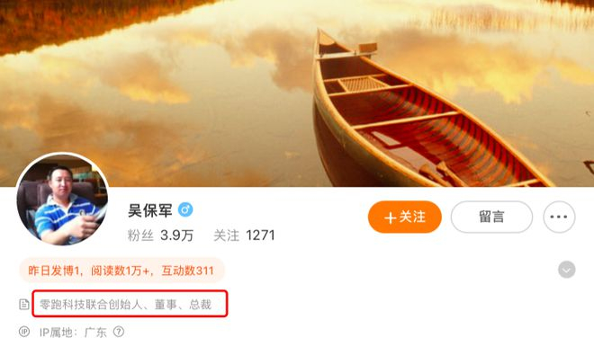Click the plus sign in follow button
The image size is (594, 364).
[391, 218]
